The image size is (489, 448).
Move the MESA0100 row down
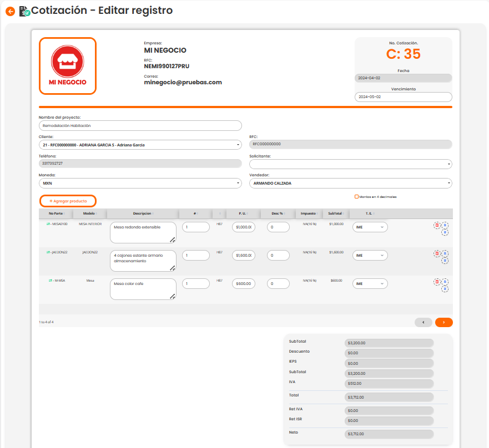click(445, 232)
